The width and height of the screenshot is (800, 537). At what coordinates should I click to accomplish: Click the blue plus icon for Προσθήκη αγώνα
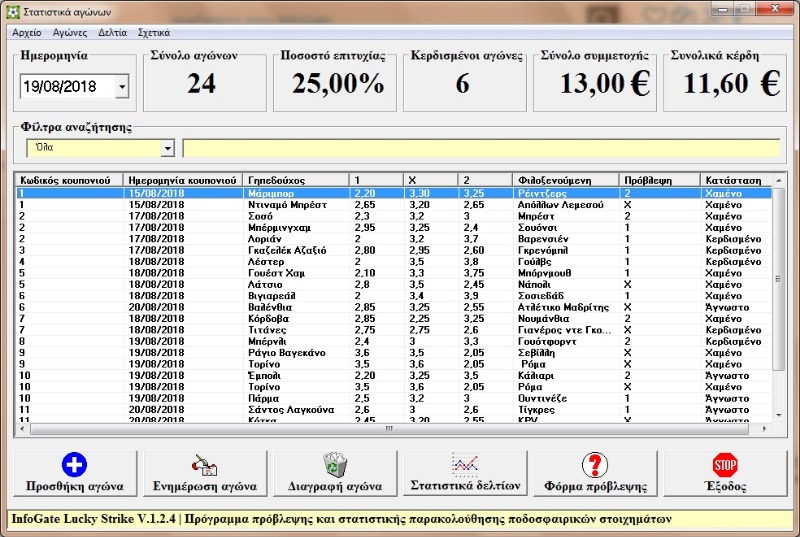click(74, 465)
